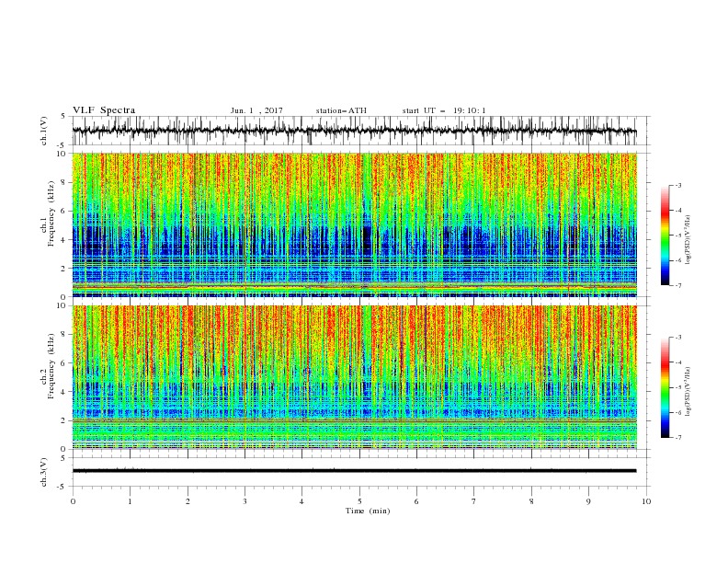Click the ch.1 colorbar 'log(PSD)(V²/Hz)' label
Screen dimensions: 728x563
tap(688, 240)
